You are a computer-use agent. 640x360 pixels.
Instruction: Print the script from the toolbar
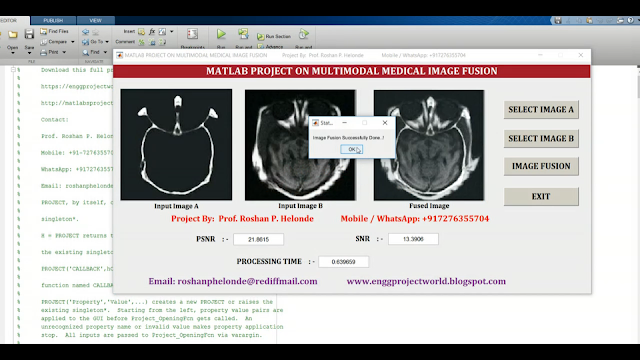pos(50,52)
